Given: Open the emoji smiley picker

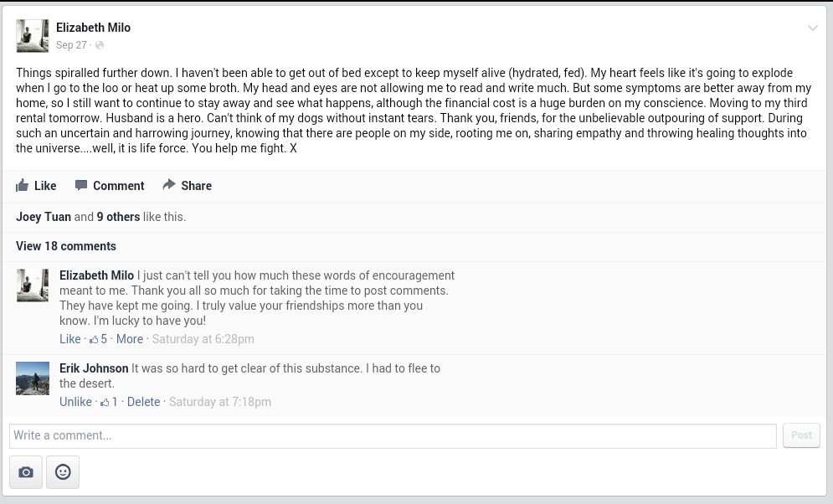Looking at the screenshot, I should click(x=63, y=472).
